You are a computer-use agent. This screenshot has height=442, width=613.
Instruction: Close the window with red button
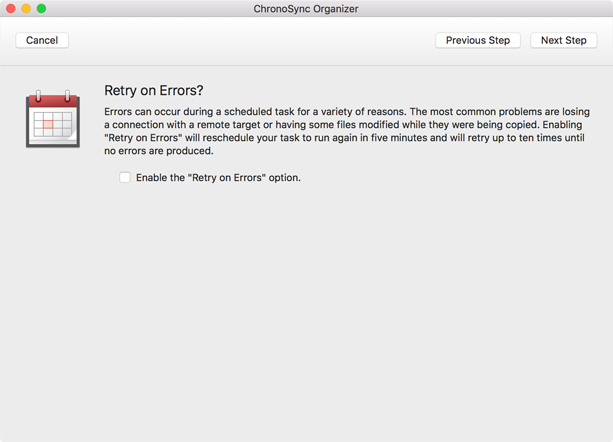11,8
